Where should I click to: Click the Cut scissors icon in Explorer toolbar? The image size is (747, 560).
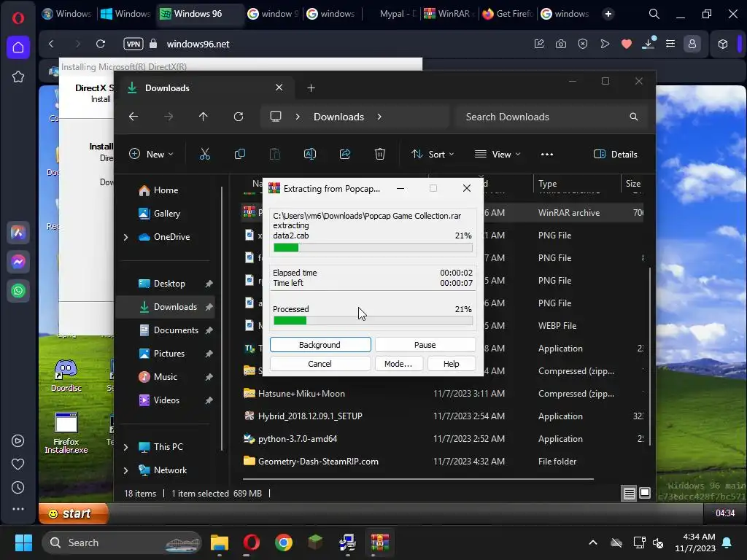pyautogui.click(x=204, y=154)
